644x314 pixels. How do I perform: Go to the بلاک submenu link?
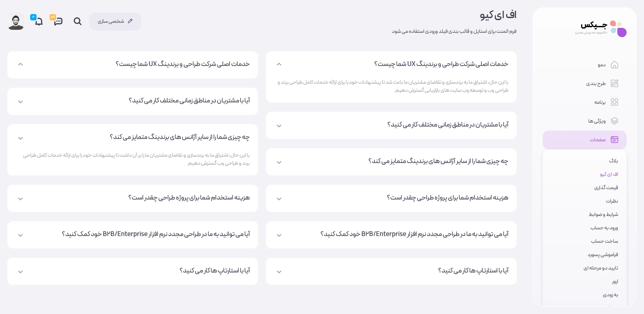coord(613,161)
